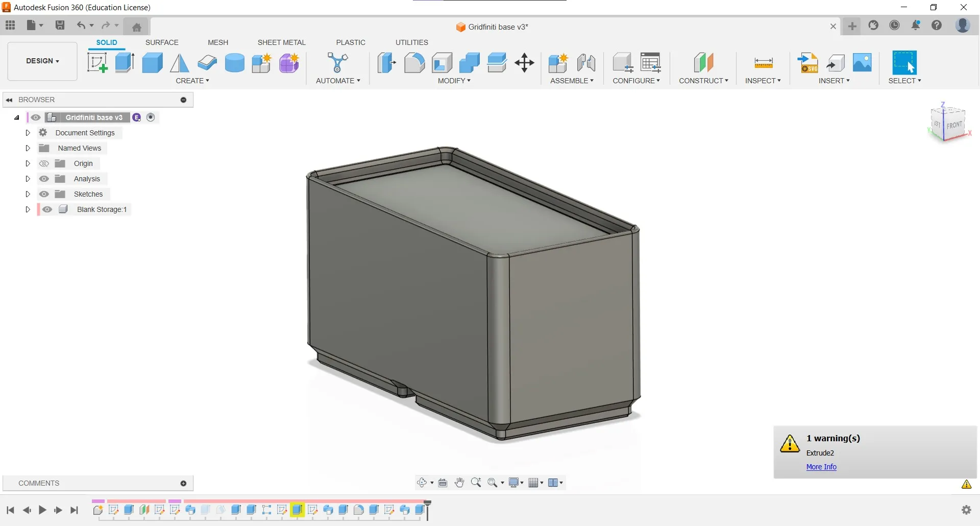Open the DESIGN workspace dropdown
This screenshot has height=526, width=980.
coord(42,61)
